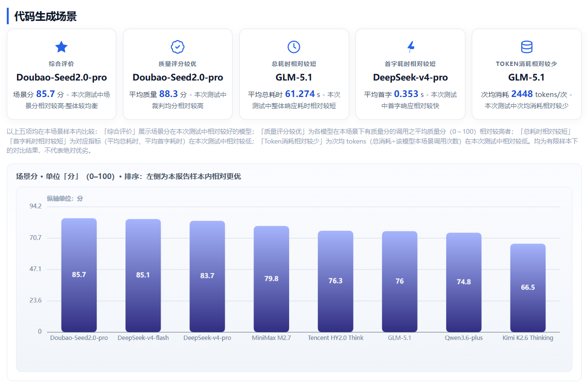Viewport: 588px width, 387px height.
Task: Click the lightning bolt icon above 首字耗时相对较短
Action: (410, 47)
